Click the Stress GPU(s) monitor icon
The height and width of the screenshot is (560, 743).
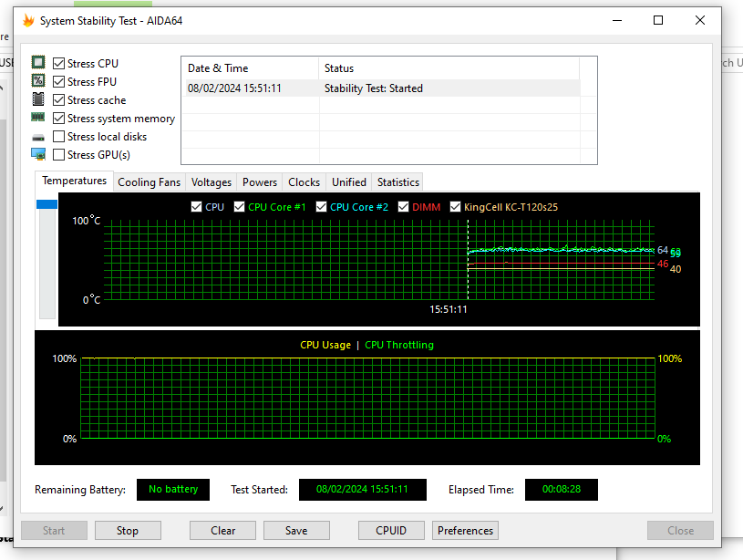(38, 154)
